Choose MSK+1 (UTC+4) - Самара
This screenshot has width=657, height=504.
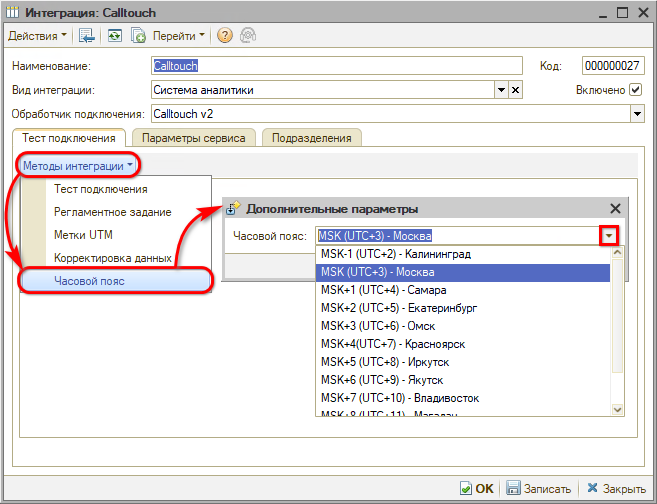click(x=463, y=290)
